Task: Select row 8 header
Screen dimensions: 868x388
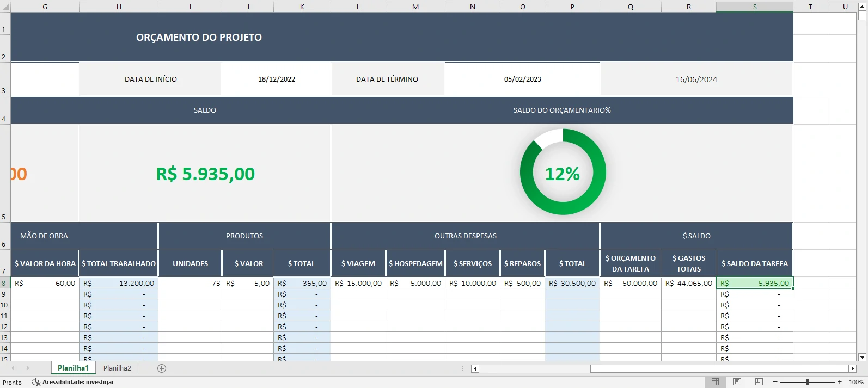Action: [x=4, y=283]
